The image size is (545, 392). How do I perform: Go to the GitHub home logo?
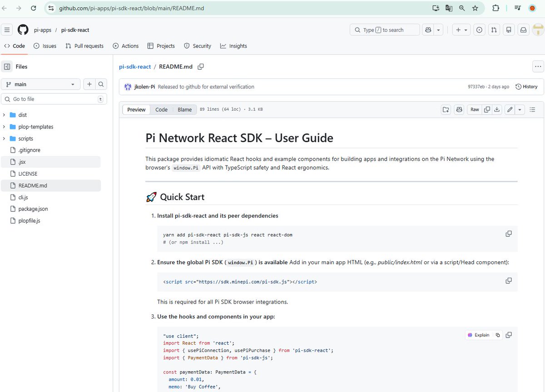tap(23, 30)
